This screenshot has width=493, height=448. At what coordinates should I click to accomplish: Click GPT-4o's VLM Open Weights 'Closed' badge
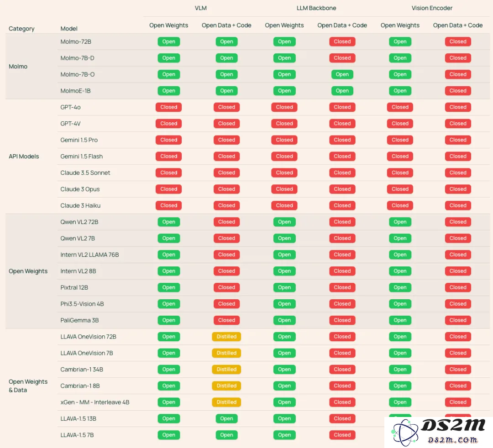169,107
